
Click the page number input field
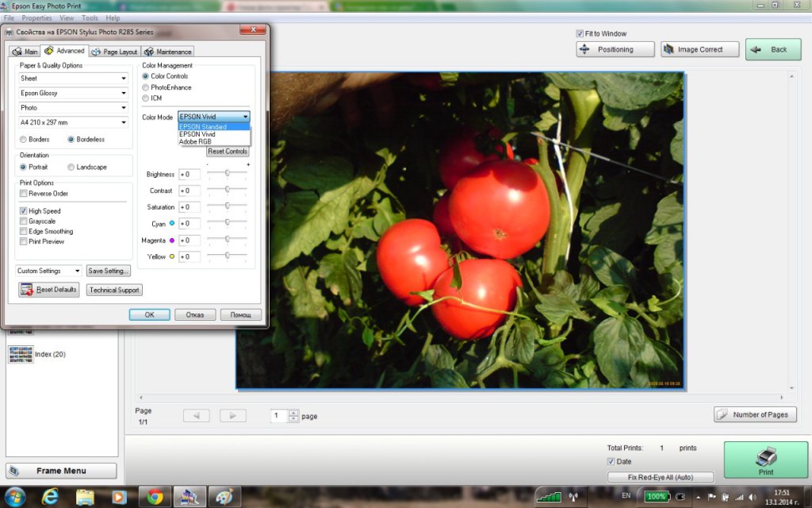[x=279, y=416]
